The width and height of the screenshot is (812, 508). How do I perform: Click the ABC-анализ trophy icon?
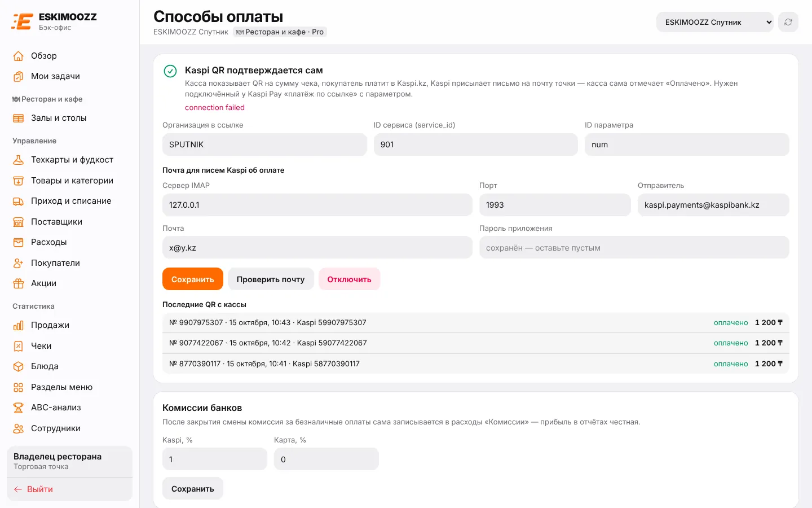19,408
